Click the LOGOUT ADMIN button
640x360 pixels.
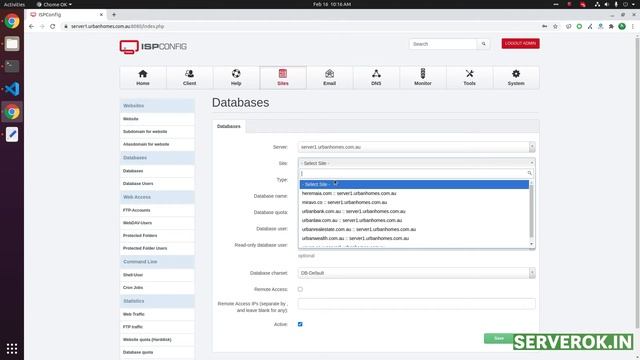coord(520,43)
